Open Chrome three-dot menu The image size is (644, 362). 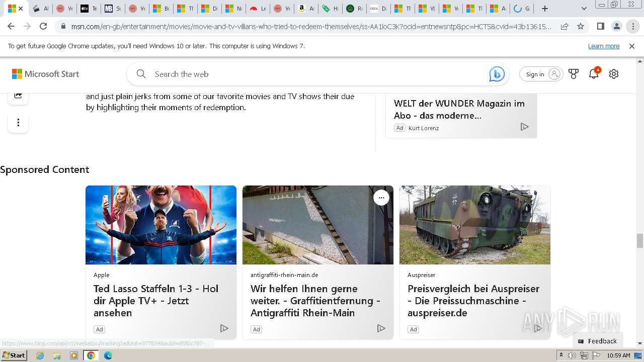(633, 26)
